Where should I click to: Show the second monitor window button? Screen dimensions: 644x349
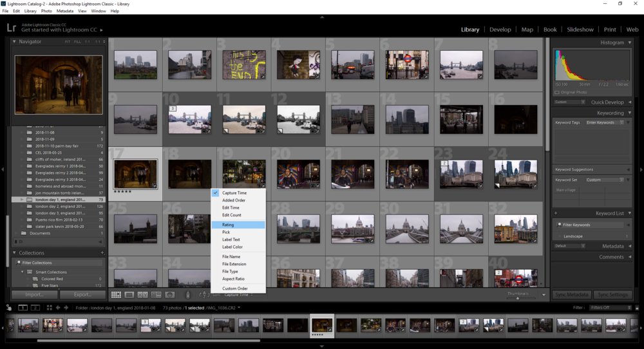click(x=36, y=308)
